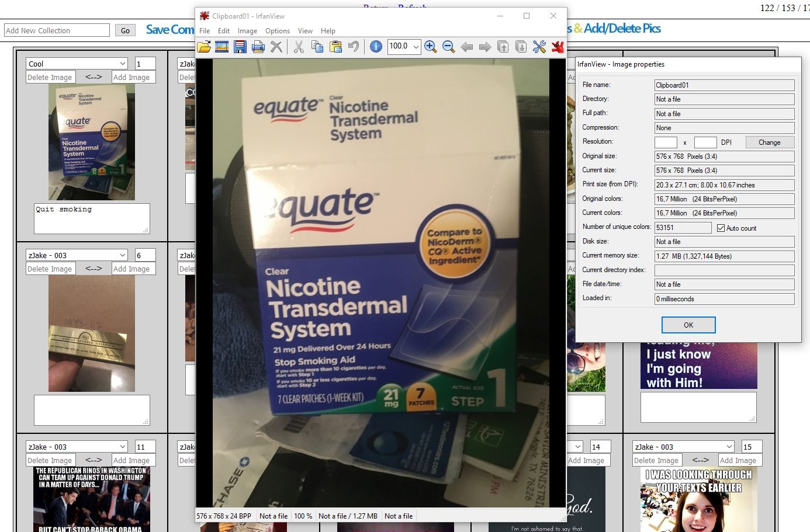
Task: Toggle the Auto count checkbox
Action: [x=721, y=228]
